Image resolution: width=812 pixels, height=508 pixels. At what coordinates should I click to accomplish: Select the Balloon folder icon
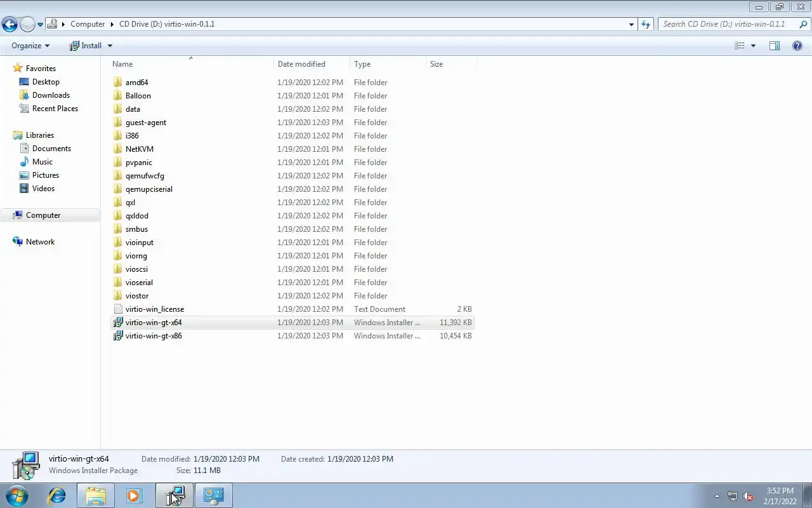click(117, 96)
